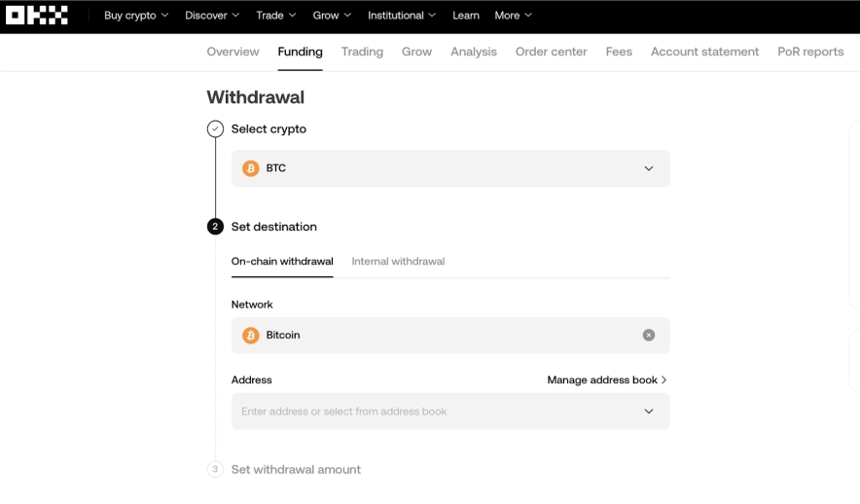Screen dimensions: 860x504
Task: Open the More menu
Action: [x=513, y=16]
